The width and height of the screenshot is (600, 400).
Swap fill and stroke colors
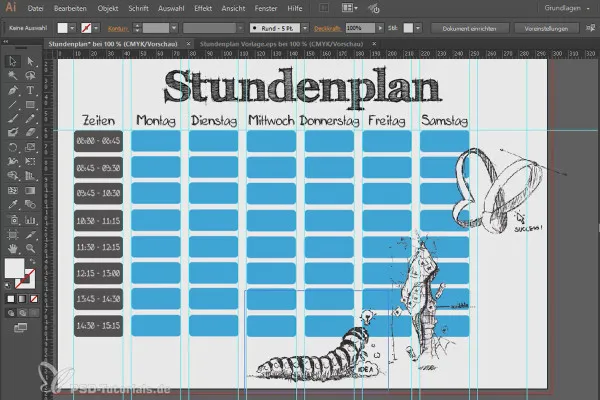pos(33,261)
